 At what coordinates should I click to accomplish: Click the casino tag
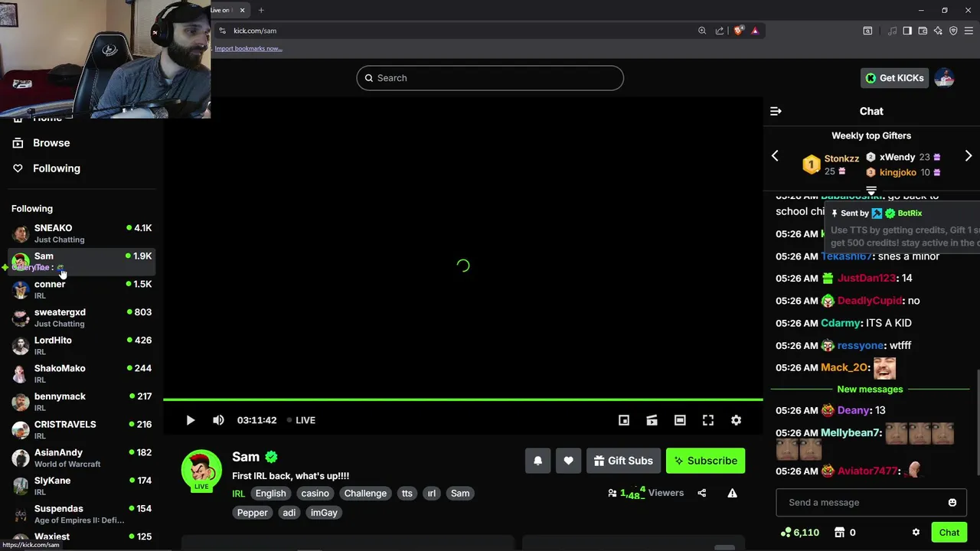315,494
